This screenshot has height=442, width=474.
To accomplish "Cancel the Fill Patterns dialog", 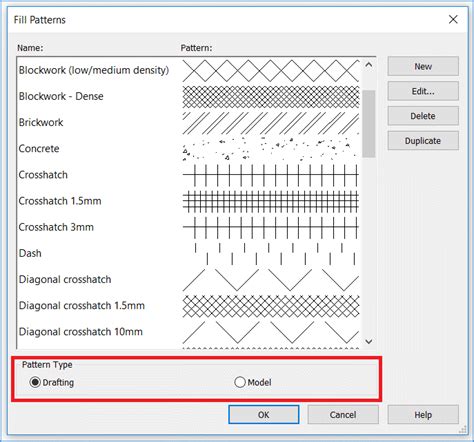I will point(343,415).
